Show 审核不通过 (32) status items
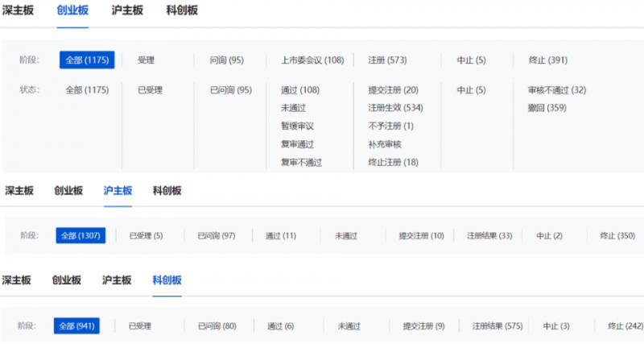The height and width of the screenshot is (344, 644). pyautogui.click(x=557, y=90)
